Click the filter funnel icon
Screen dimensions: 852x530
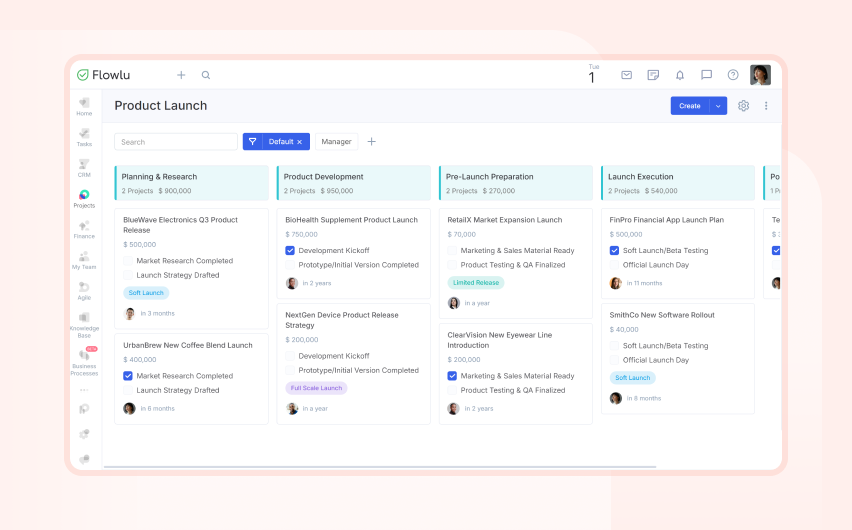pyautogui.click(x=253, y=142)
